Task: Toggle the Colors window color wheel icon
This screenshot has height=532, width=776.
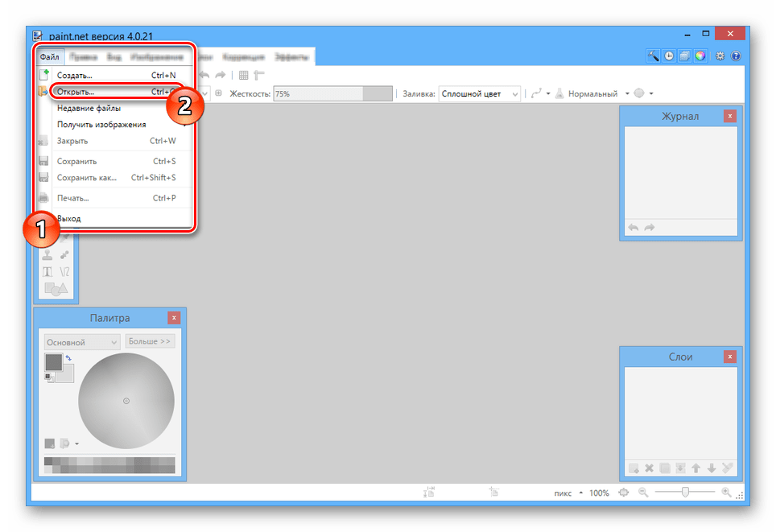Action: click(700, 56)
